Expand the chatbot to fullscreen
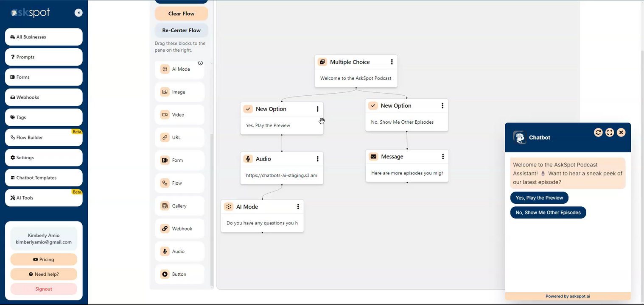644x305 pixels. (x=610, y=133)
